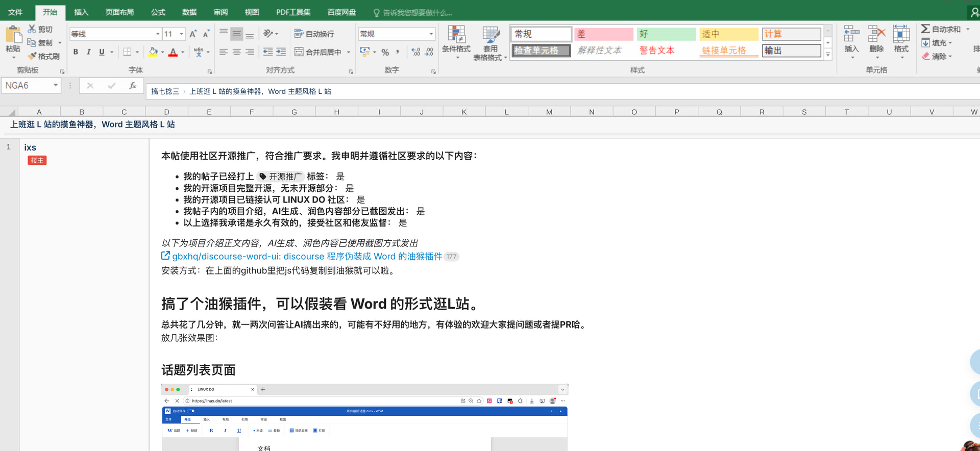Switch to the 插入 ribbon tab
The image size is (980, 451).
click(81, 12)
